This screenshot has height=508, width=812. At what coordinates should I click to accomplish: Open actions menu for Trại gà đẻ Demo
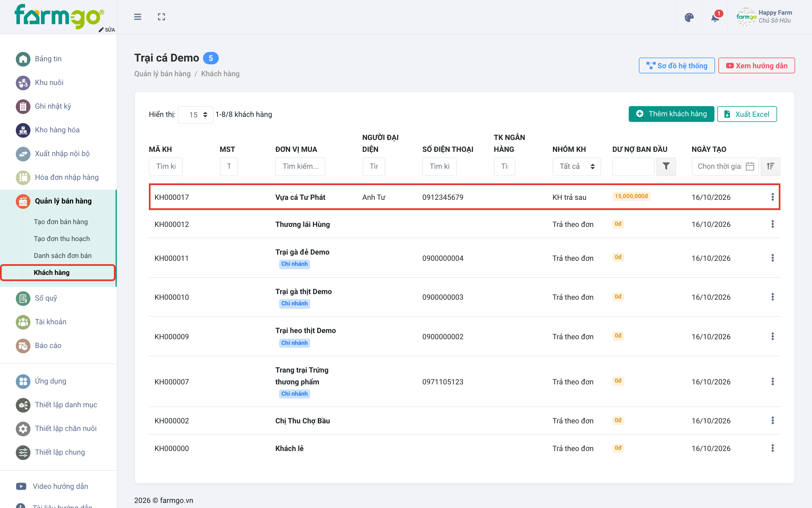click(x=773, y=258)
